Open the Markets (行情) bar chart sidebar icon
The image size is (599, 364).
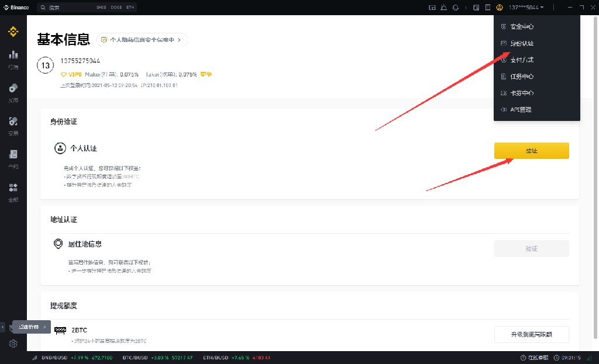coord(13,54)
